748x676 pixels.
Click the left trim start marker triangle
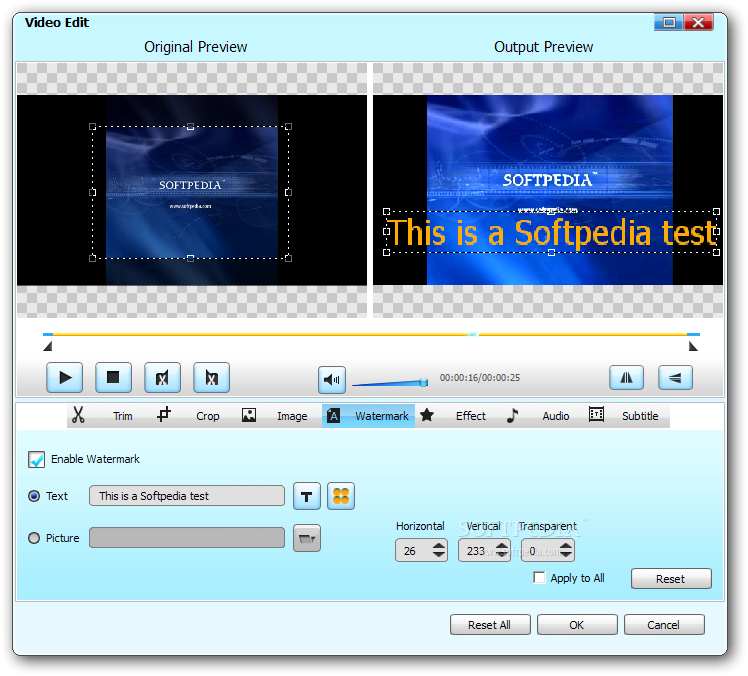tap(47, 346)
